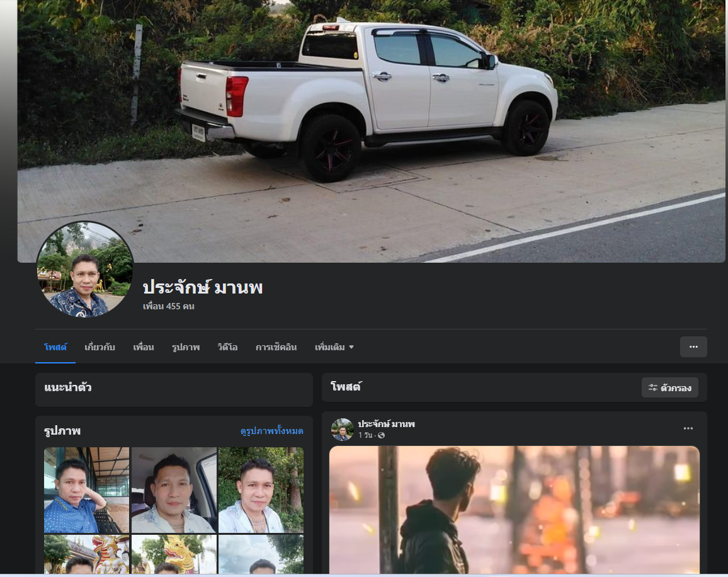The width and height of the screenshot is (728, 577).
Task: Open the cut-off photo showing sky and trees
Action: point(261,554)
